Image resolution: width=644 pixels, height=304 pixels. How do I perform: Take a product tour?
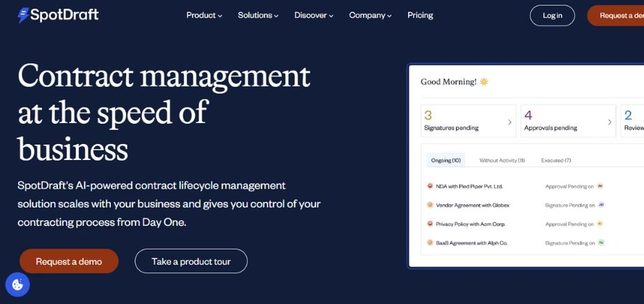191,261
